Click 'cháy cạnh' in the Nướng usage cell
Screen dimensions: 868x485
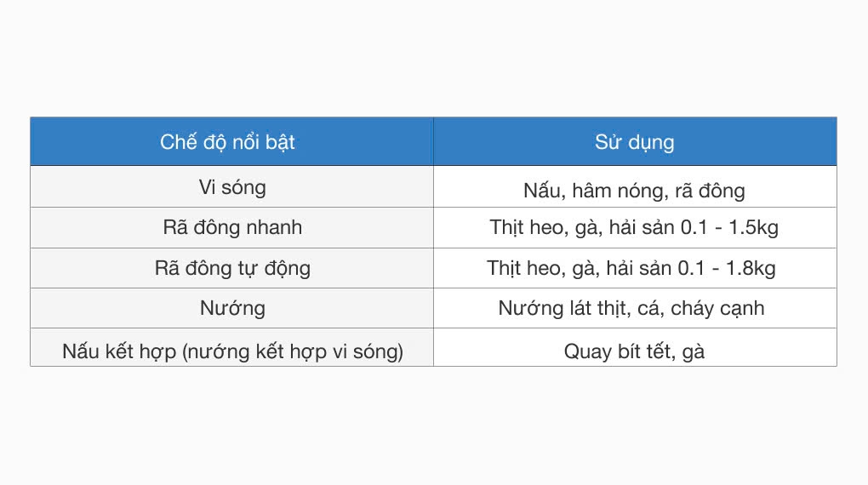(717, 309)
